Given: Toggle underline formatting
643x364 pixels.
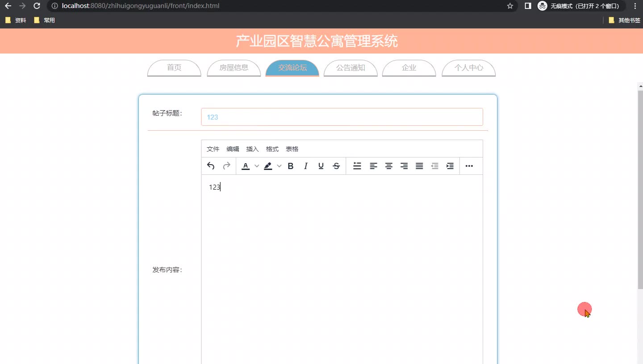Looking at the screenshot, I should pyautogui.click(x=321, y=166).
